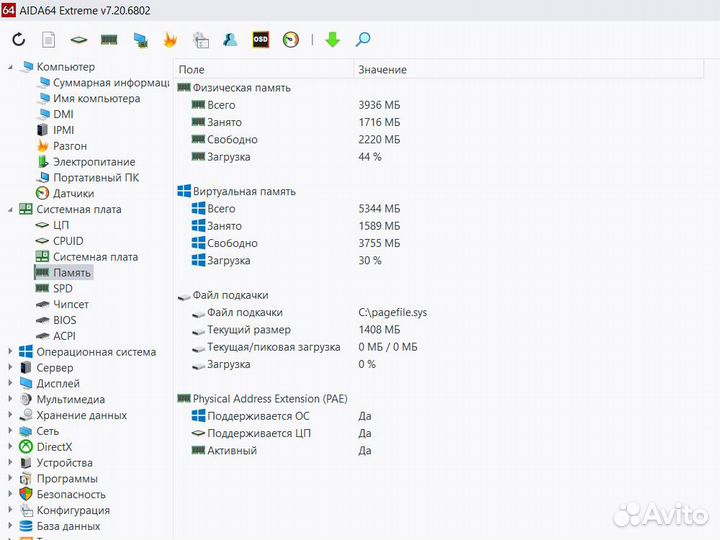Image resolution: width=720 pixels, height=540 pixels.
Task: Expand the Программы node
Action: [x=10, y=478]
